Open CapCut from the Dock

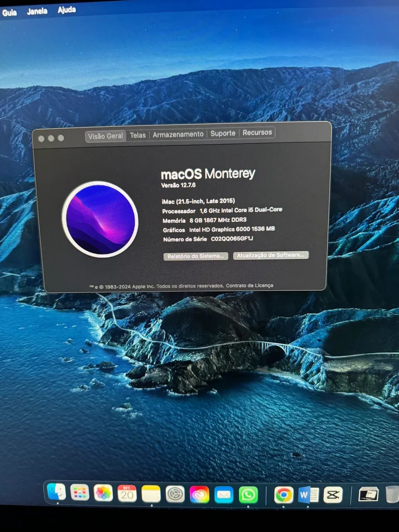(332, 495)
